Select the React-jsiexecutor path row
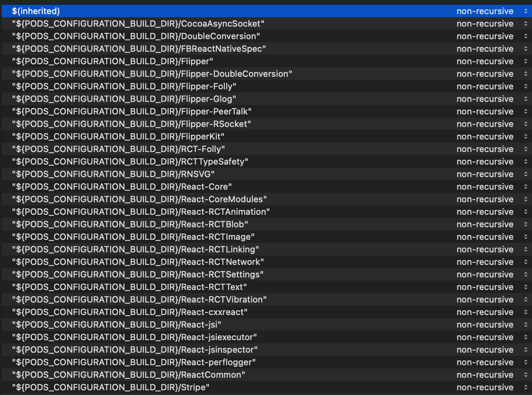 tap(267, 337)
